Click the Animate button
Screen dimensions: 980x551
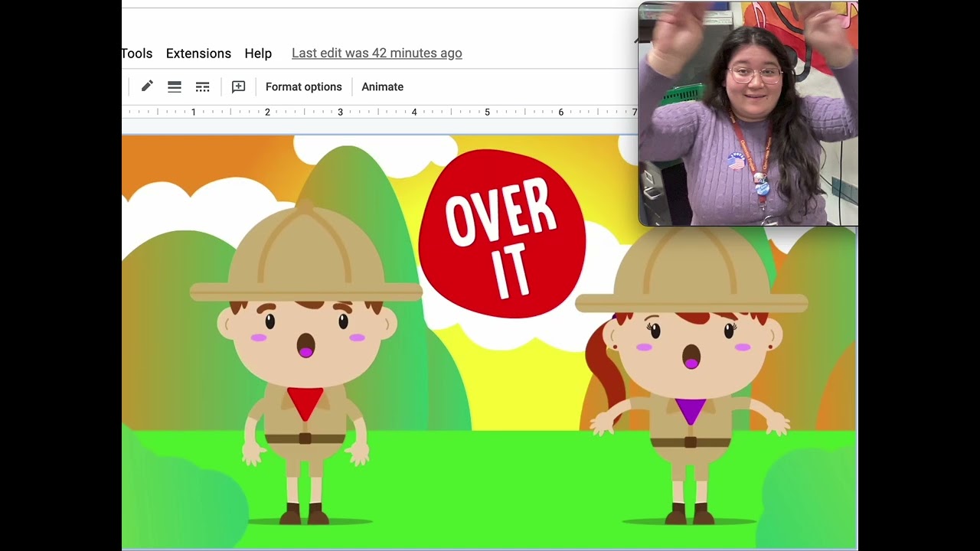[x=382, y=86]
